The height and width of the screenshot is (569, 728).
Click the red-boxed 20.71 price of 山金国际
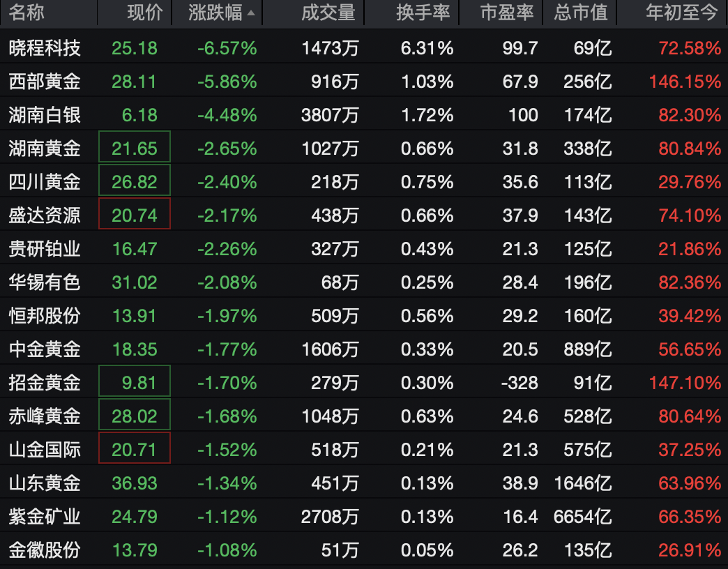(135, 450)
